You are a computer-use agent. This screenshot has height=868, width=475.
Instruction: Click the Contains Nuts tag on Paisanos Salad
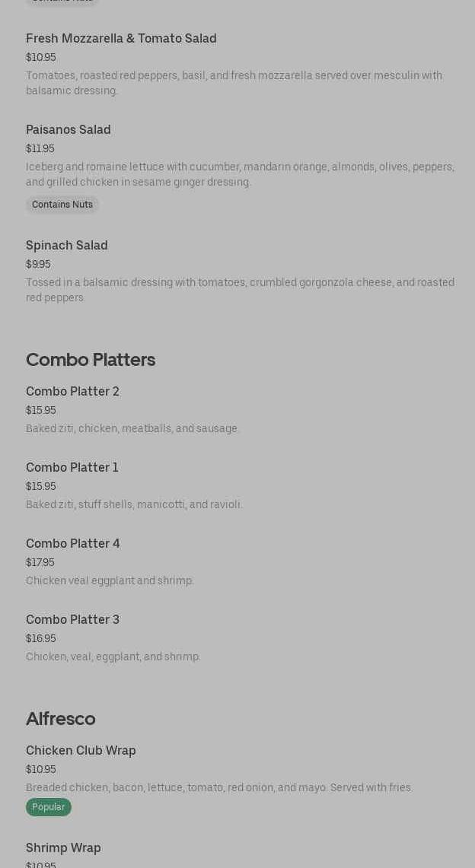pyautogui.click(x=62, y=205)
